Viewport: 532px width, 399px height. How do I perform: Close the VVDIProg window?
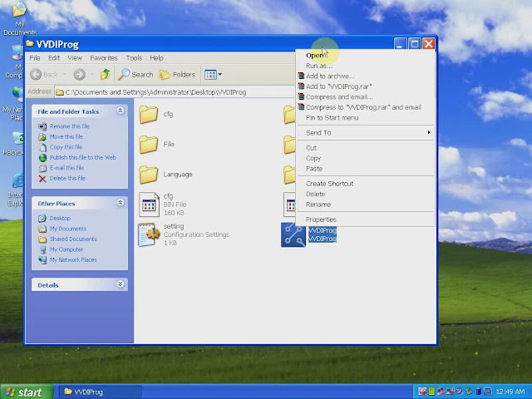(429, 44)
